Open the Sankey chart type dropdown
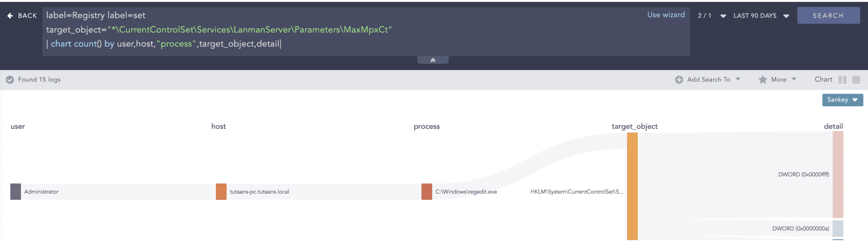This screenshot has height=242, width=868. point(842,100)
